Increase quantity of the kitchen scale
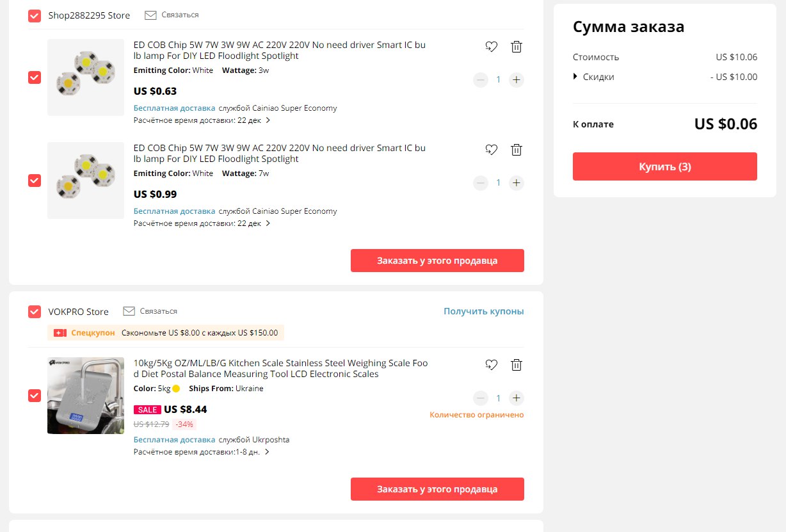 click(x=517, y=398)
